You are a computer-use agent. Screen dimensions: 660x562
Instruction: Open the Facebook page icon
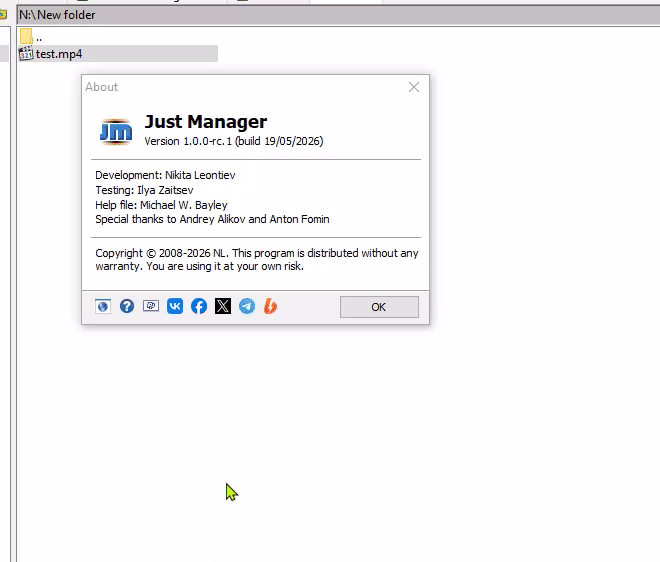[199, 306]
